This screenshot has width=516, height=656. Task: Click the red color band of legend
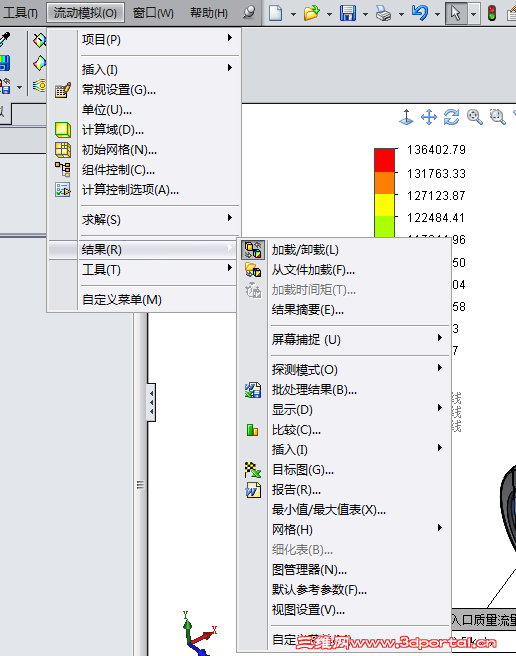384,160
